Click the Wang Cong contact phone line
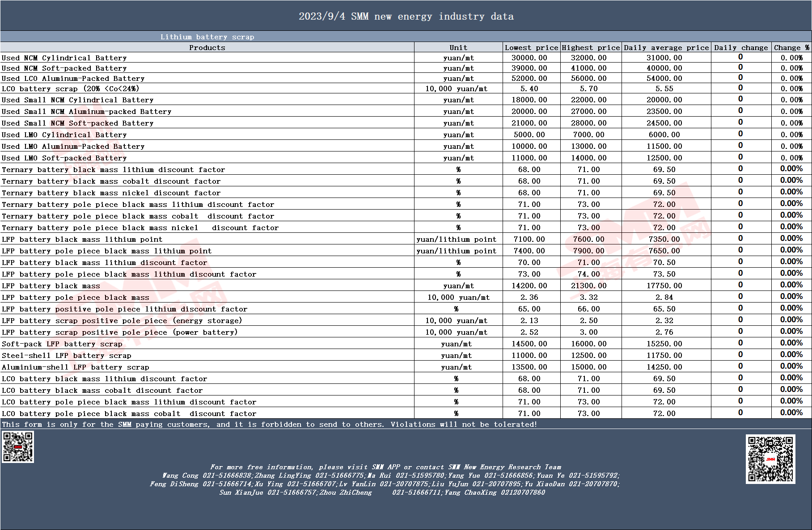The width and height of the screenshot is (812, 530). click(391, 475)
